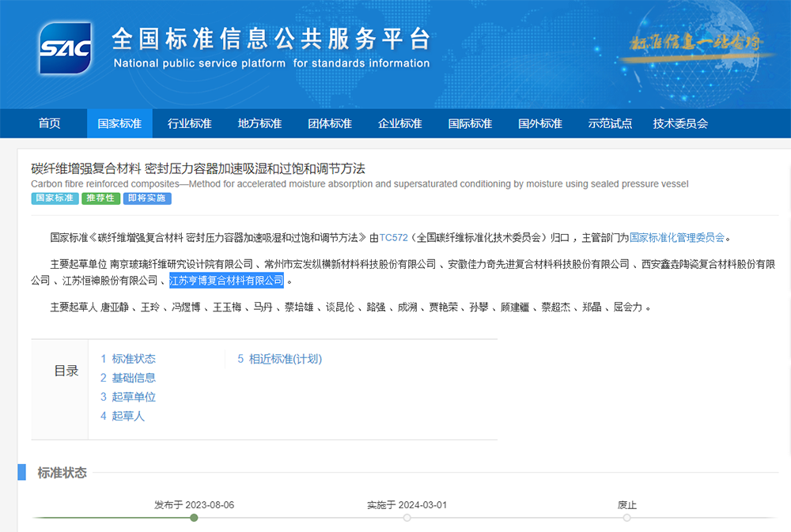Open the 示范试点 tab
This screenshot has width=791, height=532.
[610, 123]
